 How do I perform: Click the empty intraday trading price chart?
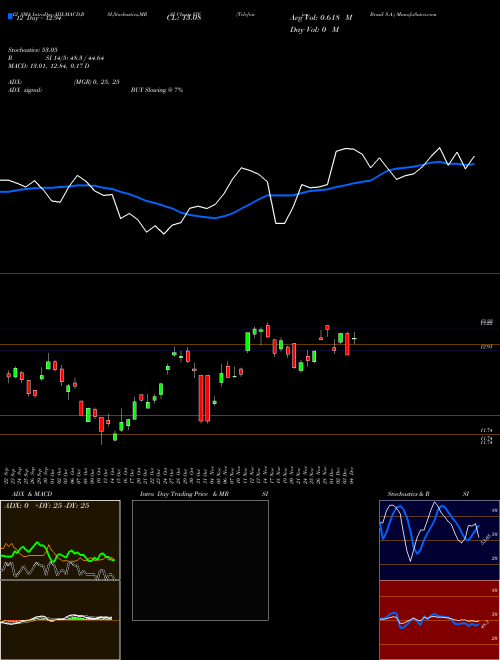coord(200,560)
